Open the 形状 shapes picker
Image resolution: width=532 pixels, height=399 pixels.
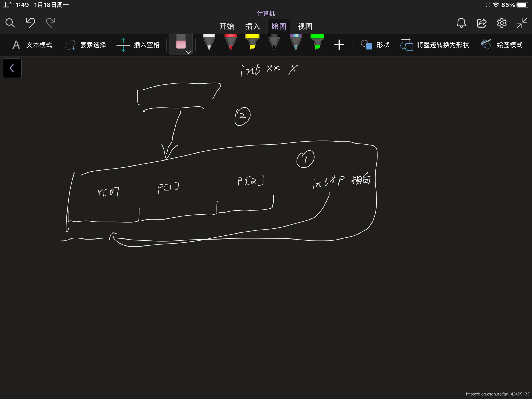coord(375,45)
